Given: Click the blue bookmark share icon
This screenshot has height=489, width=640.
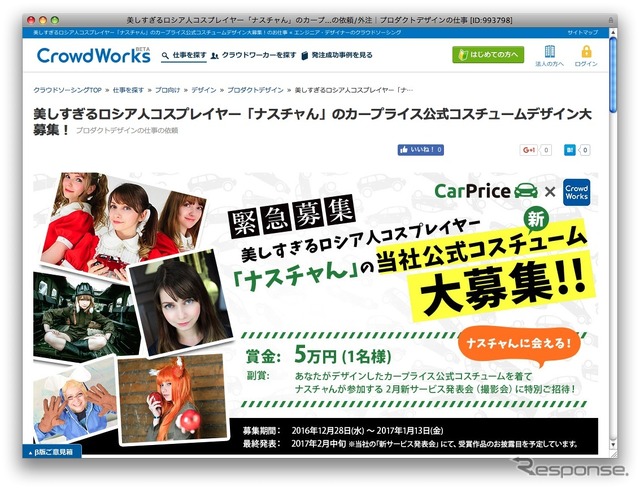Looking at the screenshot, I should pyautogui.click(x=570, y=150).
